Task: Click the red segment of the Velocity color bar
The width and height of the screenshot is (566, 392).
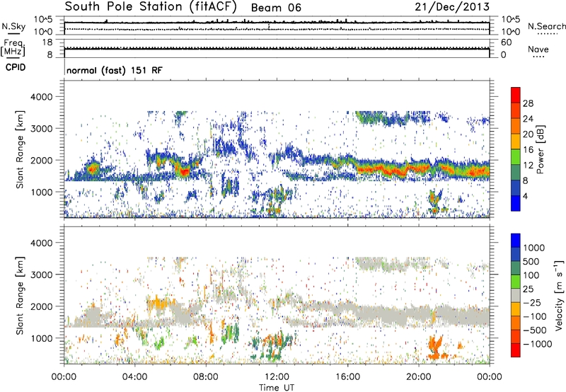Action: 516,350
